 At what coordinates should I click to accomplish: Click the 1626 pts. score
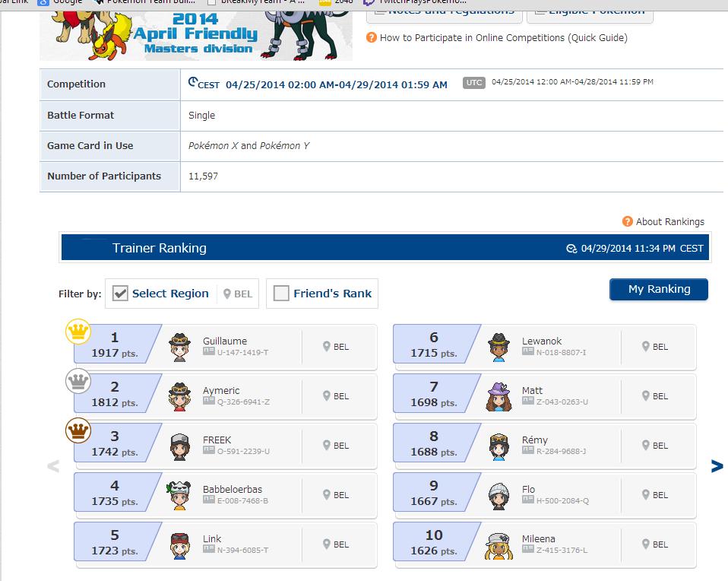(434, 551)
